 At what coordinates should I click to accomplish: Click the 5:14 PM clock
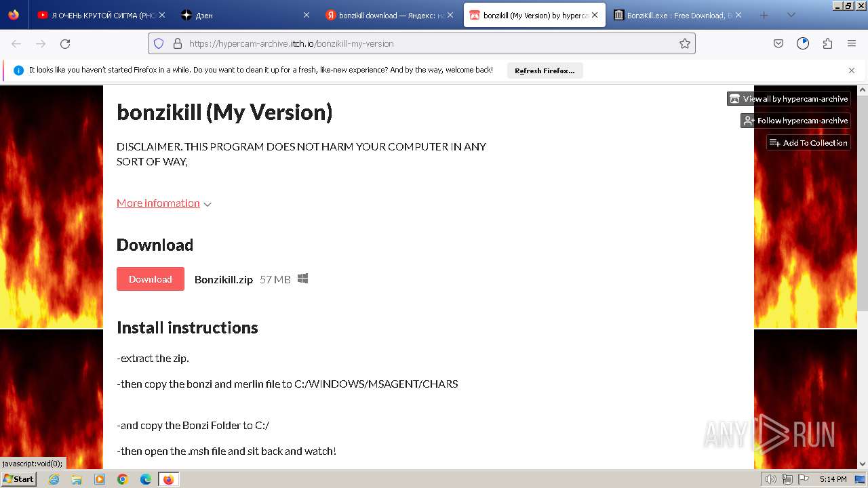click(833, 479)
